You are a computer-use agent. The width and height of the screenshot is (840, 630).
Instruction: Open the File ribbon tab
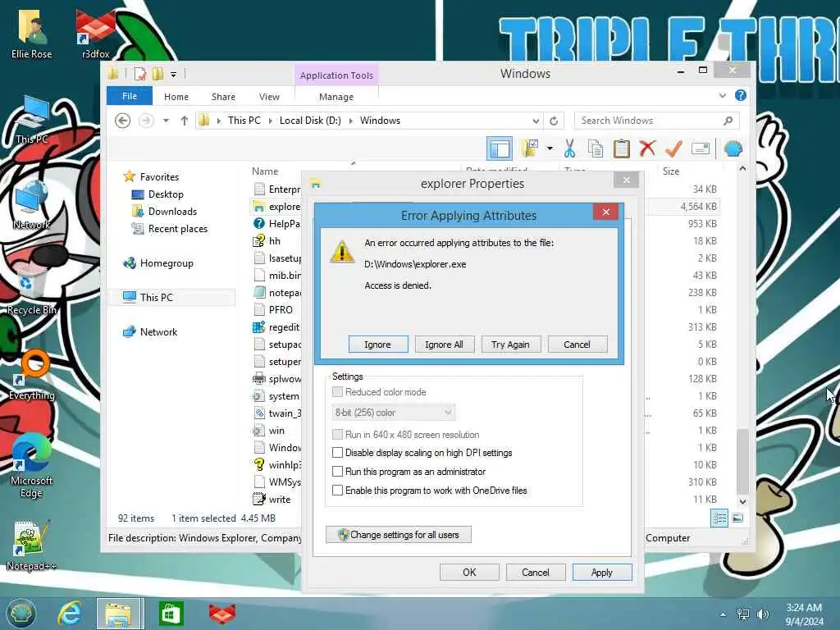130,97
